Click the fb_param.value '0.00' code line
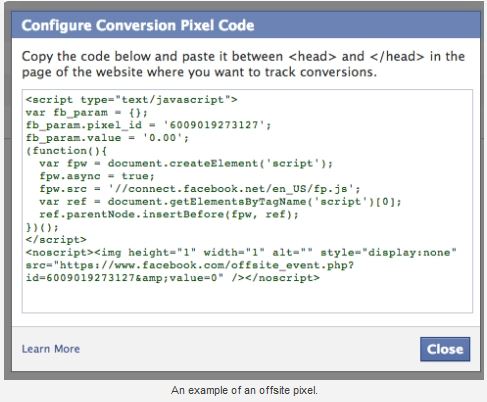This screenshot has height=402, width=487. pyautogui.click(x=107, y=138)
